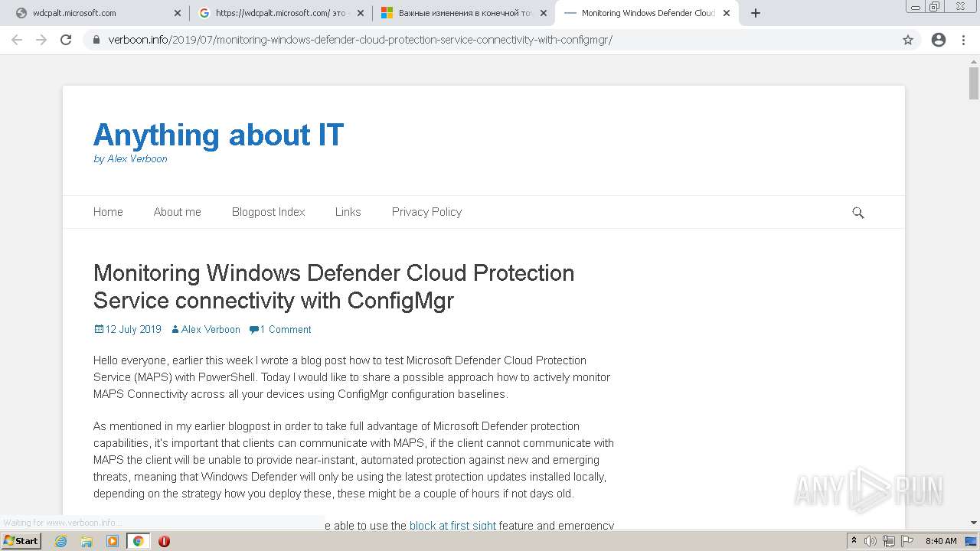Viewport: 980px width, 551px height.
Task: Open author Alex Verboon link
Action: click(205, 329)
